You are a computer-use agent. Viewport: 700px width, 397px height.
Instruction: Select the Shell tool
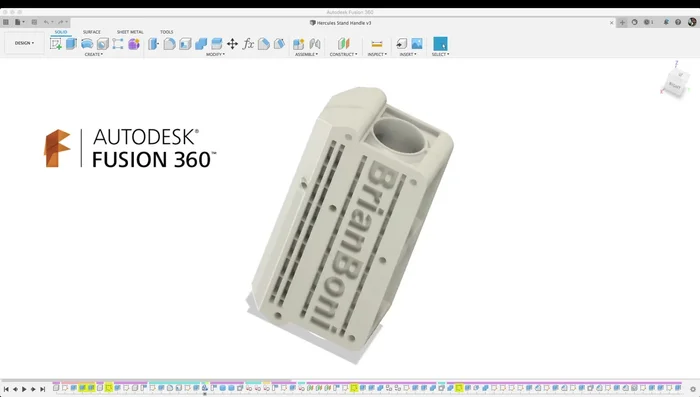185,44
